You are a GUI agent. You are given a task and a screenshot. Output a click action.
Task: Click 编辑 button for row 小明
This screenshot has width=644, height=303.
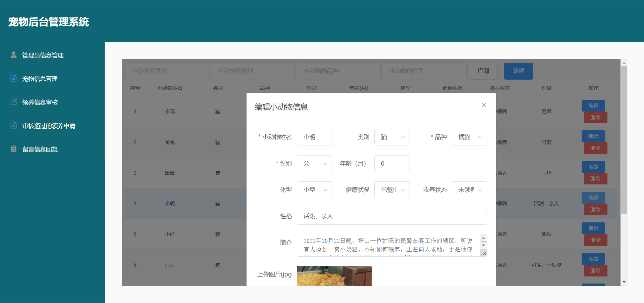593,198
